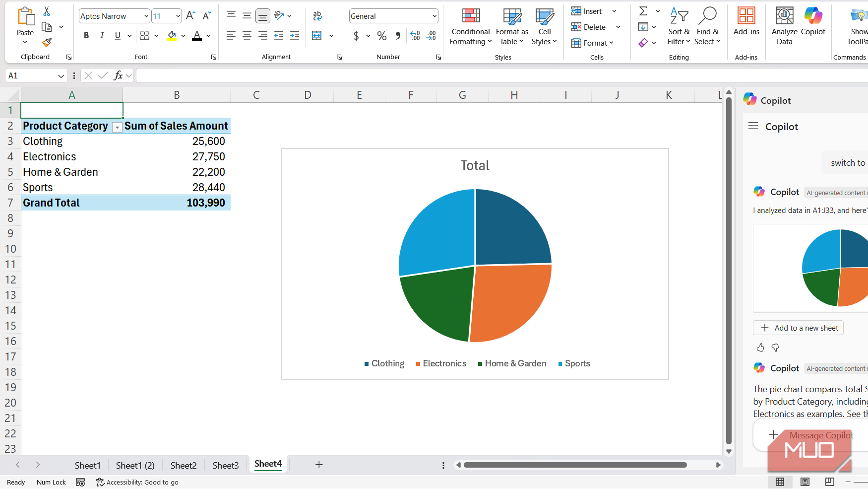Click the Borders icon

tap(144, 35)
